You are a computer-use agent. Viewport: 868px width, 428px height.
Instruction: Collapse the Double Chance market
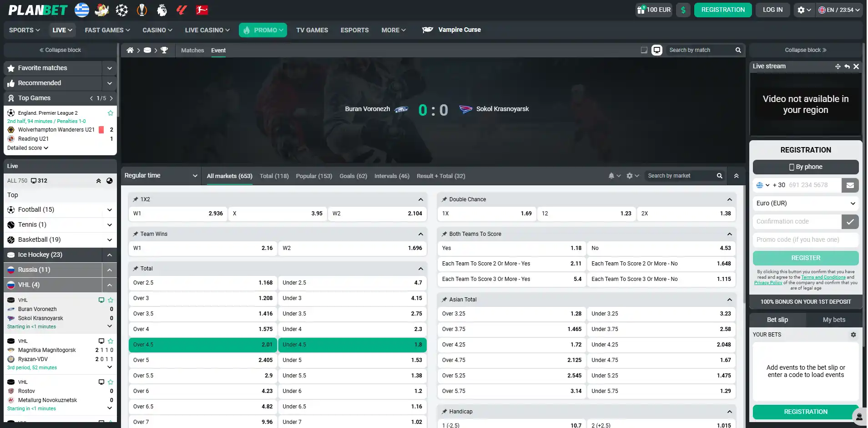pyautogui.click(x=729, y=199)
